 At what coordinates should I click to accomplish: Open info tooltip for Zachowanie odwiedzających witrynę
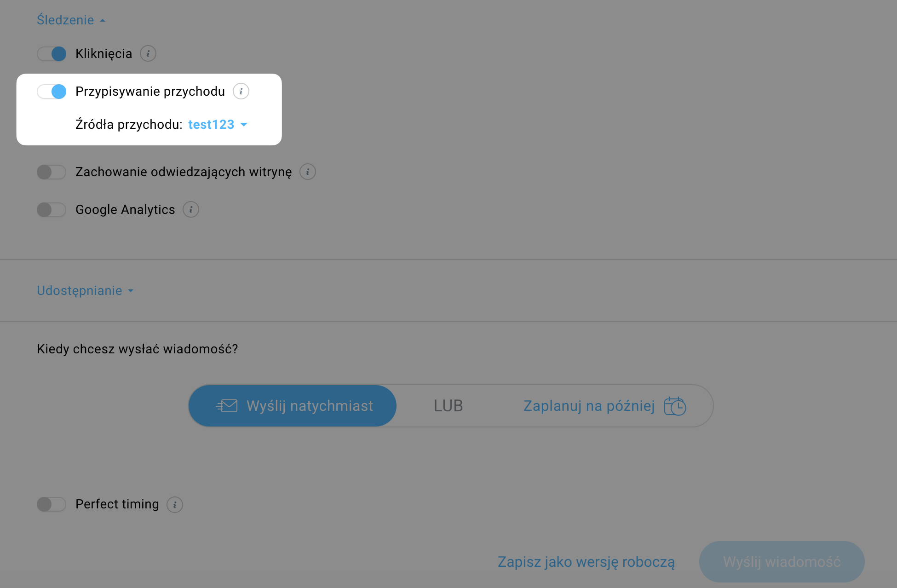pyautogui.click(x=308, y=172)
